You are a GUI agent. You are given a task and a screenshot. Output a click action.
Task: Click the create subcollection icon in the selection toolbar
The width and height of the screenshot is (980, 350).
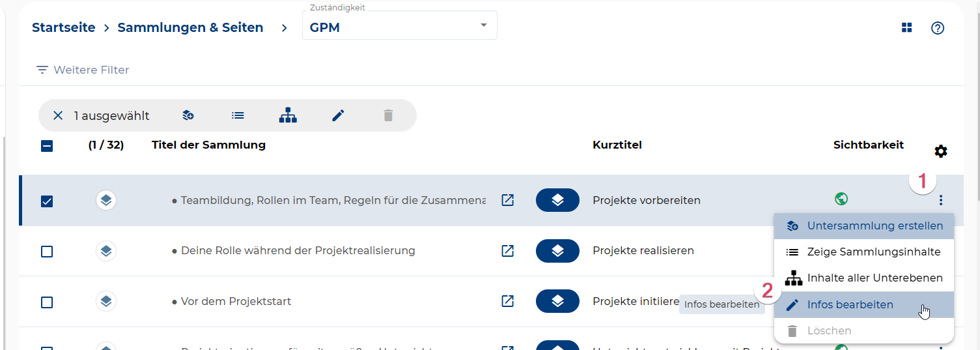(188, 115)
